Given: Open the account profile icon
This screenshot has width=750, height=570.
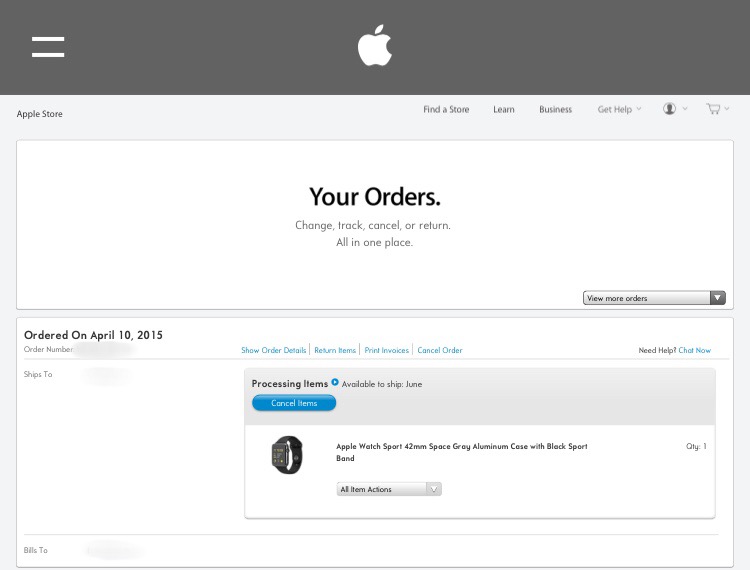Looking at the screenshot, I should (669, 109).
